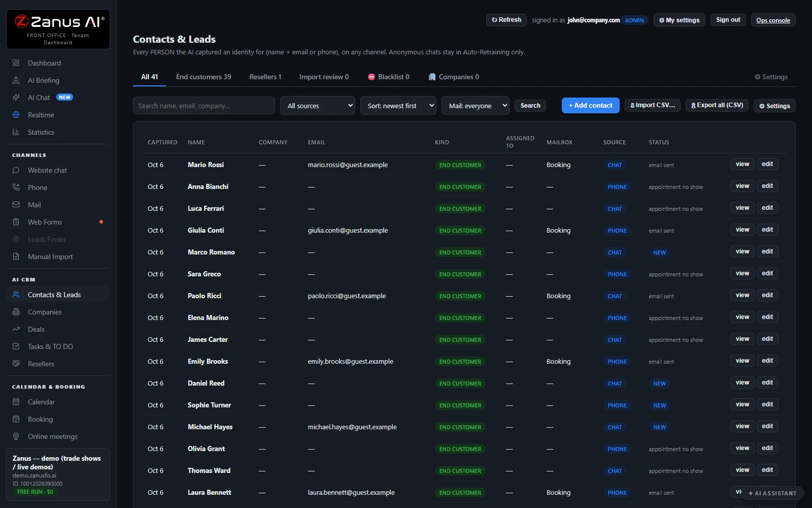Open the Companies 0 tab
Screen dimensions: 812x508
tap(454, 77)
